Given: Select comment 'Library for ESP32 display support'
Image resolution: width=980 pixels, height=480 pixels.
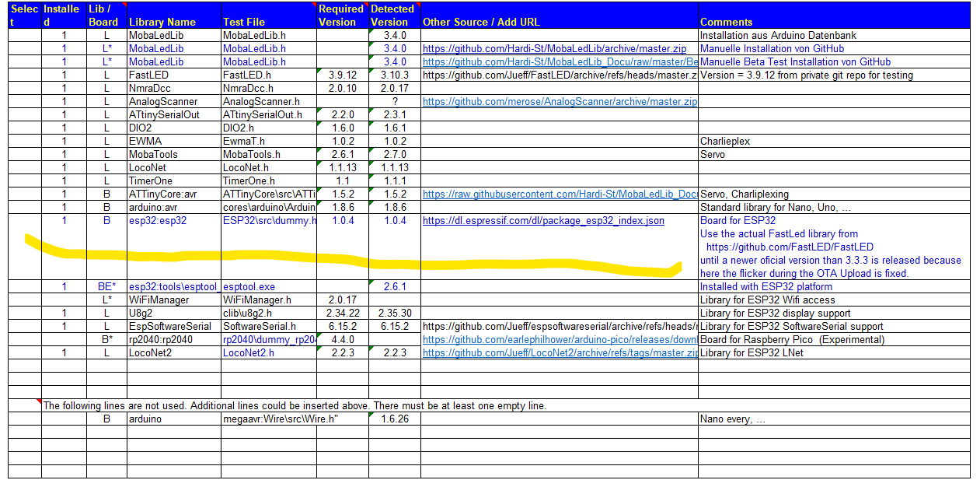Looking at the screenshot, I should pyautogui.click(x=835, y=314).
